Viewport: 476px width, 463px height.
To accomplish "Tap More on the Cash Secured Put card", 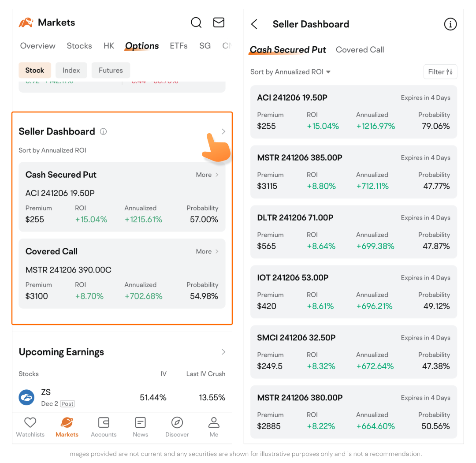I will click(207, 175).
